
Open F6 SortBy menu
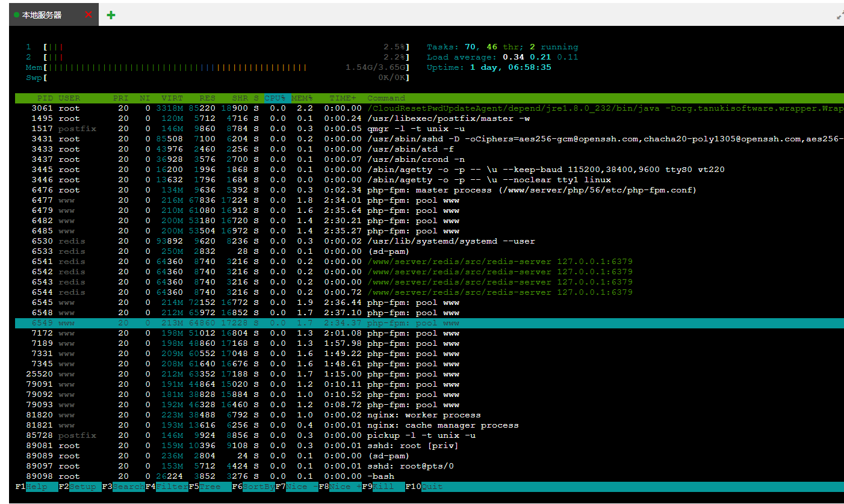coord(253,487)
